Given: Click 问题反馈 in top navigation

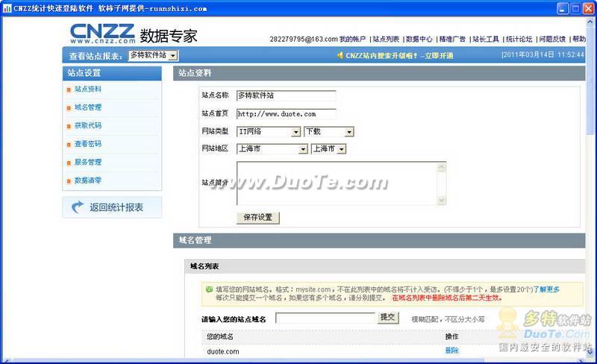Looking at the screenshot, I should (552, 39).
